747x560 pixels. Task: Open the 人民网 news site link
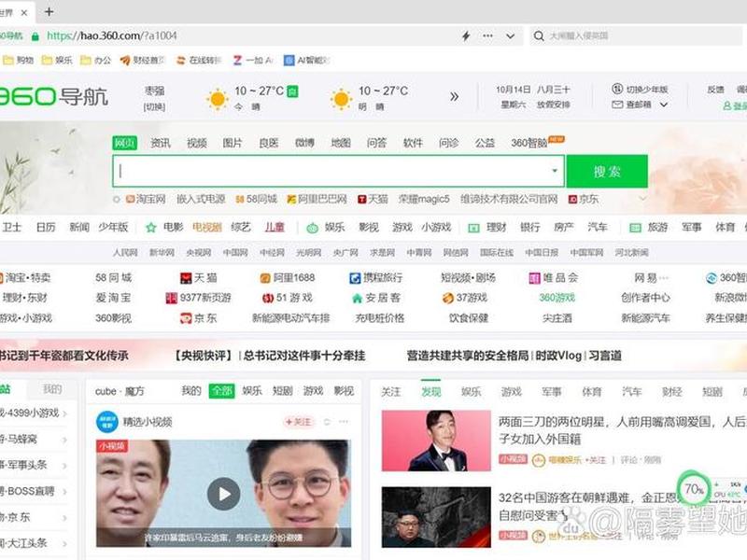point(125,252)
